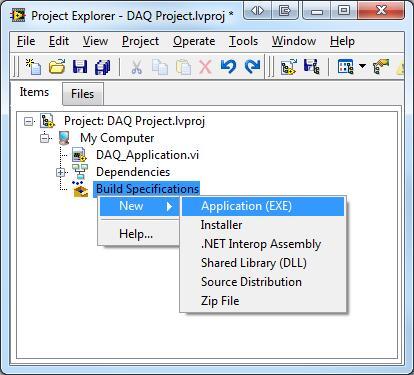
Task: Click the Add New Target icon
Action: click(x=289, y=66)
